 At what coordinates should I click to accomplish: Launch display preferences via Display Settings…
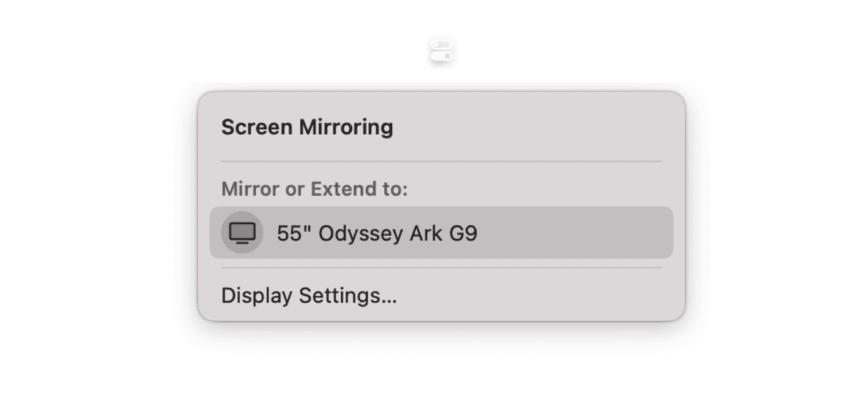pos(309,295)
